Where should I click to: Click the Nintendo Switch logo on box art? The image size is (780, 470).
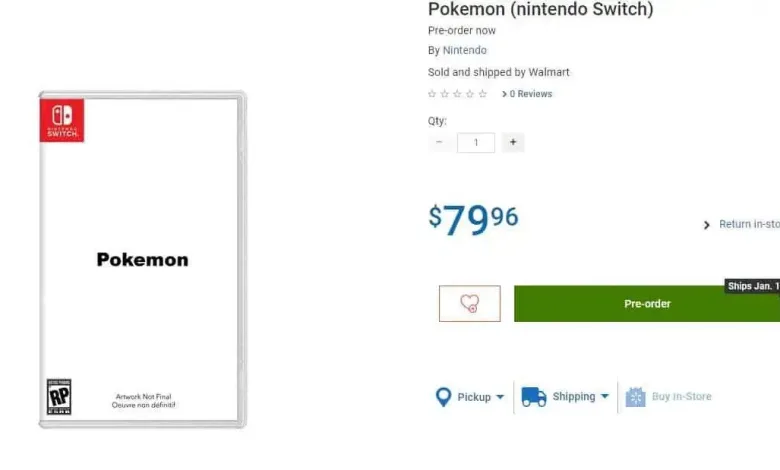pyautogui.click(x=62, y=120)
